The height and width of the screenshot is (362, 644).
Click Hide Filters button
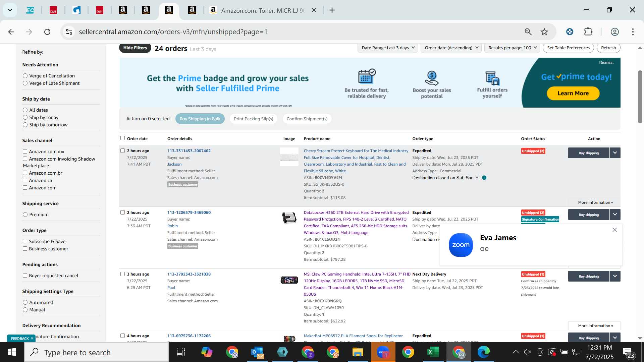click(135, 48)
